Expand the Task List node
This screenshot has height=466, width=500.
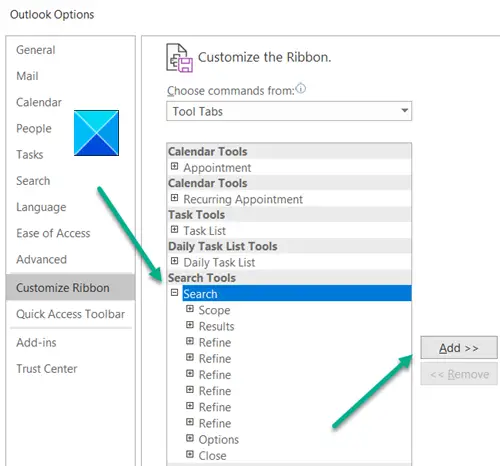pos(174,229)
